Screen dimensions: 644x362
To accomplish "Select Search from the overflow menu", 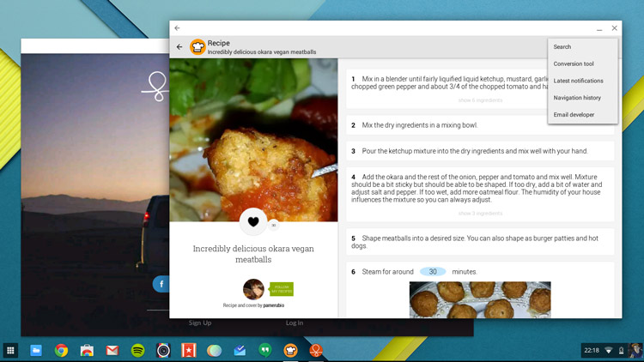I will pyautogui.click(x=562, y=47).
